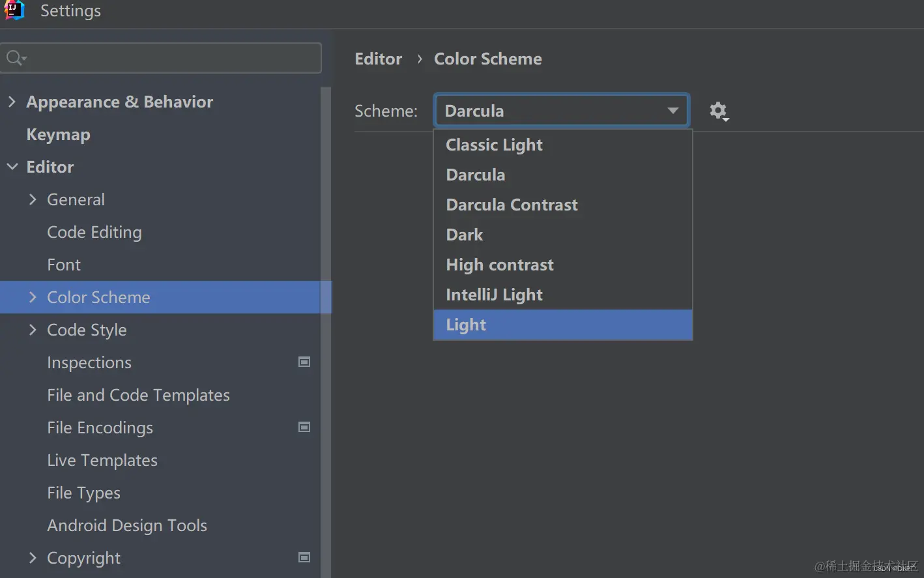Click the Scheme dropdown arrow
Screen dimensions: 924x578
click(672, 110)
